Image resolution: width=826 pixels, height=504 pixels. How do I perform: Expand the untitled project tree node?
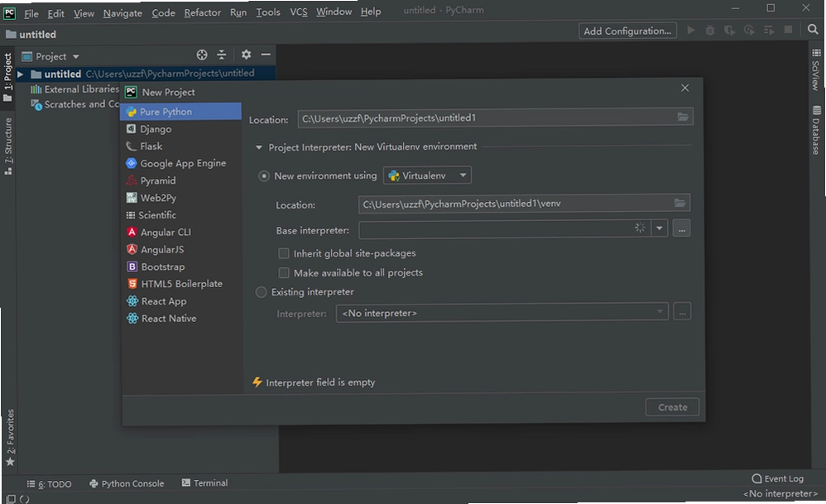(20, 74)
